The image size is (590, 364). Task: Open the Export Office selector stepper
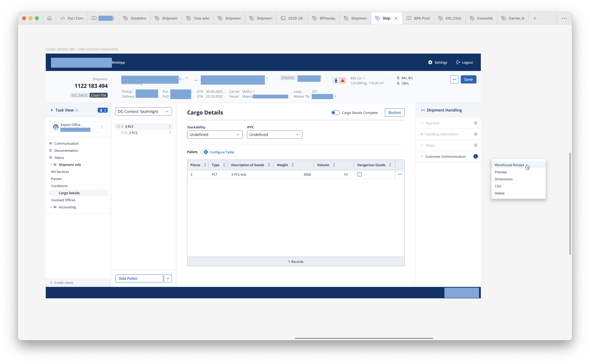pos(102,127)
